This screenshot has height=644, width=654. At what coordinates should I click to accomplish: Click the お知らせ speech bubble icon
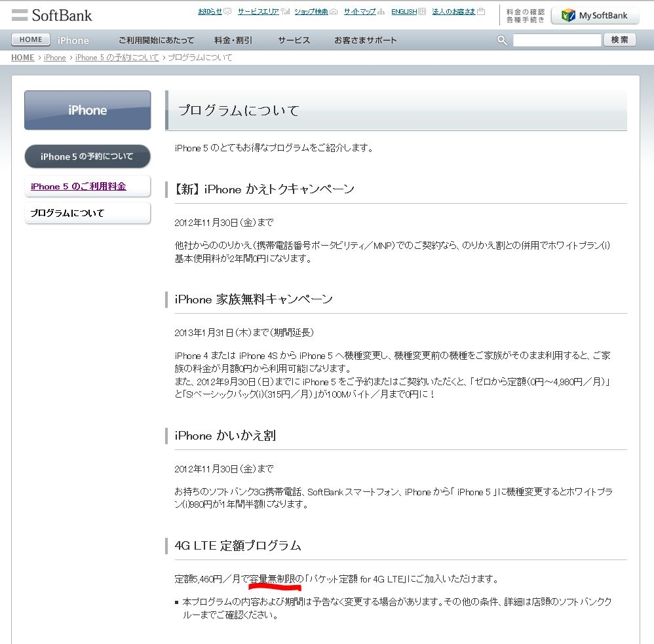(x=227, y=12)
